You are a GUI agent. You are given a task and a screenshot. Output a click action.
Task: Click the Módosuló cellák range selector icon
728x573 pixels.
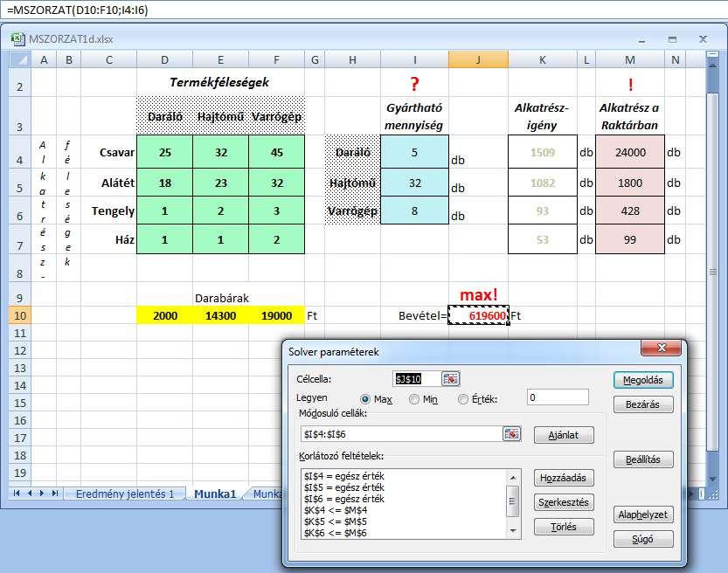[511, 434]
